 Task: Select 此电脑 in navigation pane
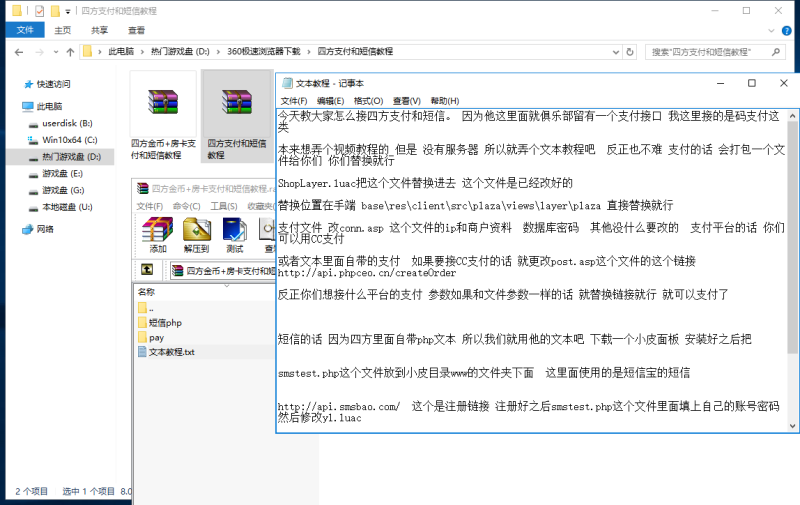pyautogui.click(x=49, y=106)
